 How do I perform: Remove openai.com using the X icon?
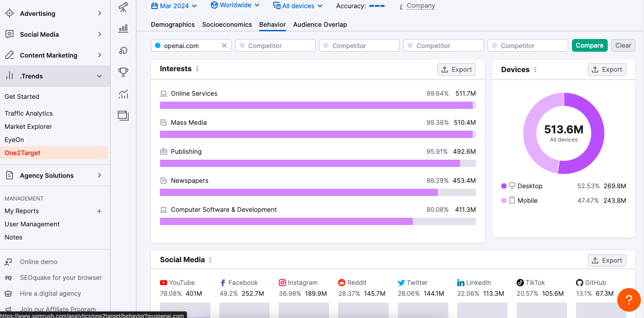pyautogui.click(x=224, y=45)
